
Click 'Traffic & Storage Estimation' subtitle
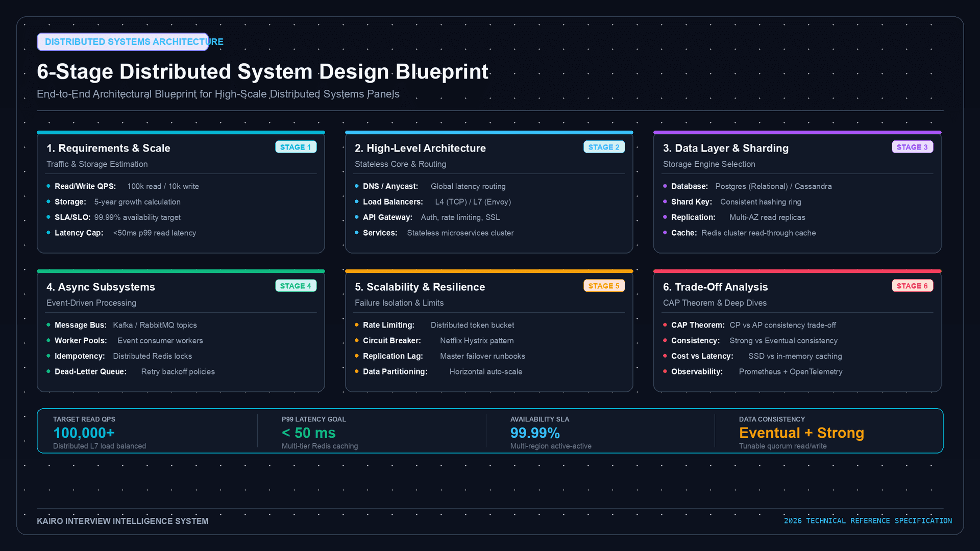pos(97,164)
